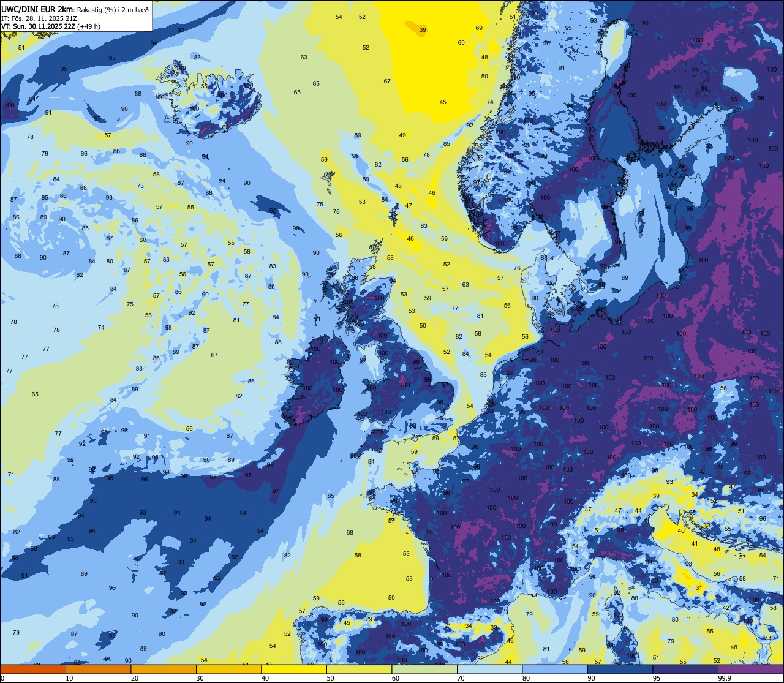Choose the 70–80 pale blue legend swatch
Screen dimensions: 784x683
coord(489,670)
